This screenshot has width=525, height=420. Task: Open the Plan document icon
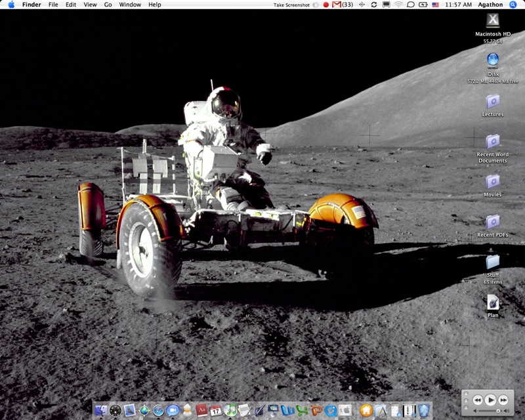click(x=493, y=302)
